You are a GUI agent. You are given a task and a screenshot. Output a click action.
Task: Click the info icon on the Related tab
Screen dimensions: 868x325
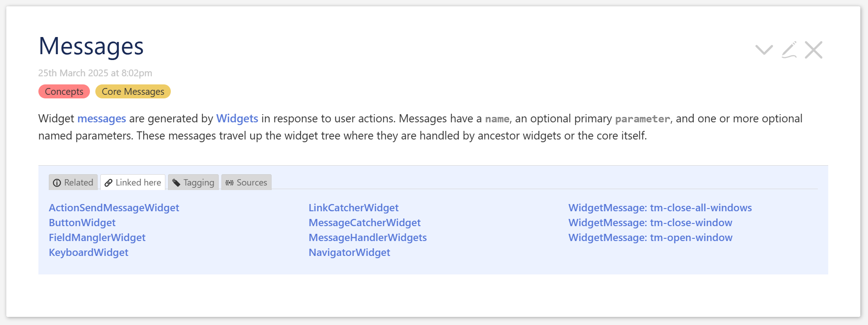pos(57,183)
